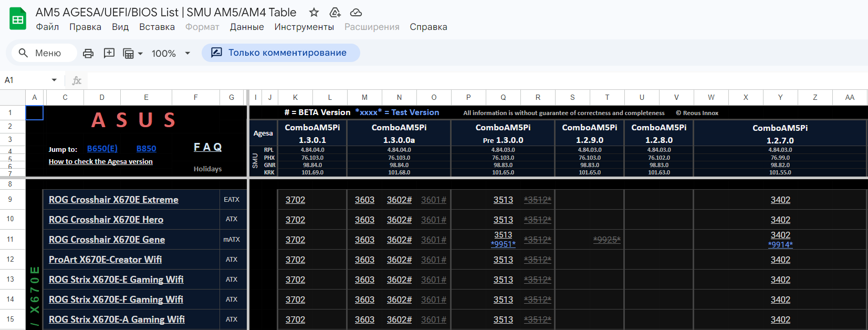Open BIOS 3513 for ProArt X670E-Creator
Screen dimensions: 868x330
[x=503, y=260]
